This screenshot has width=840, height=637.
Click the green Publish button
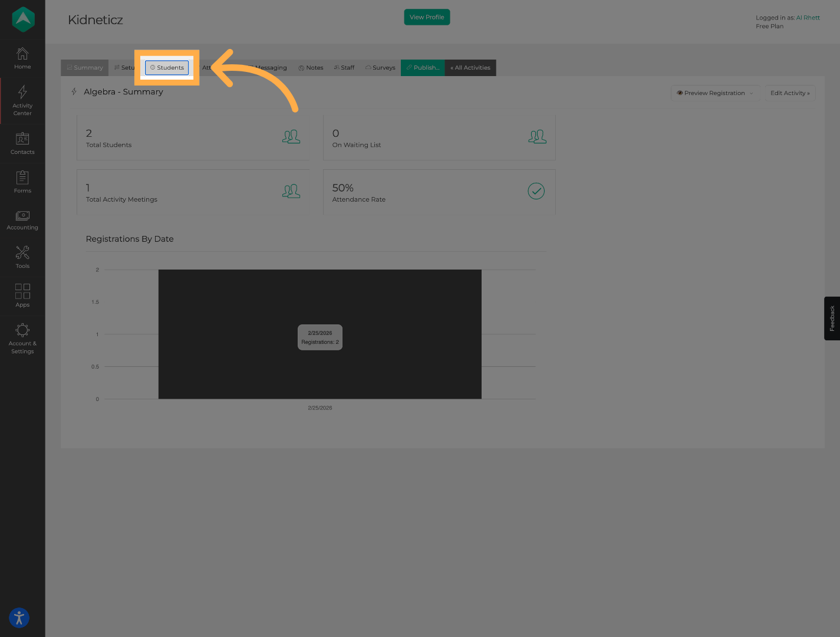pos(423,68)
